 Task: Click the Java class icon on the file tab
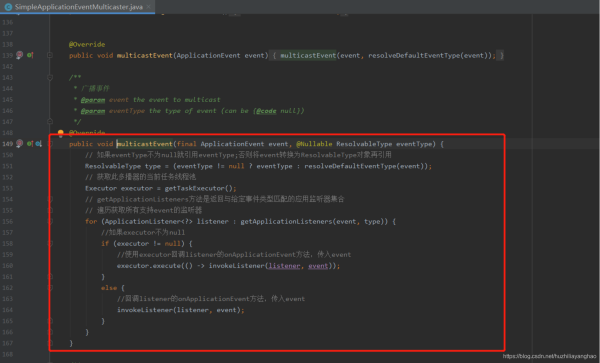8,7
